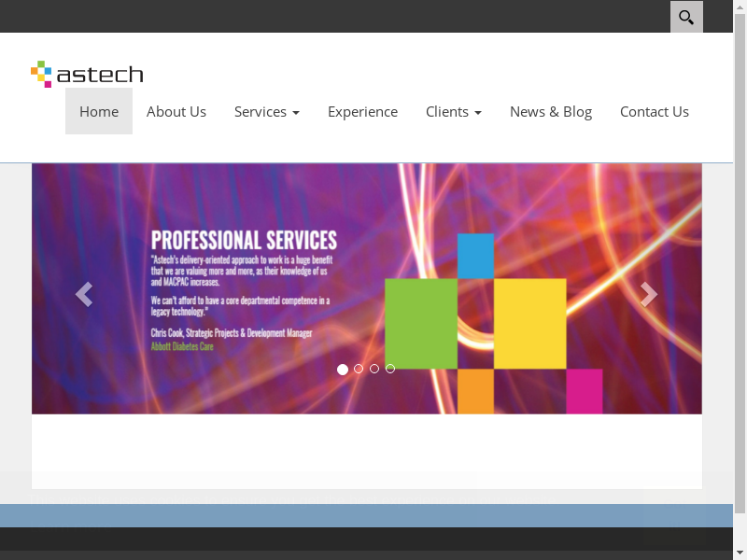747x560 pixels.
Task: Navigate to the Experience page
Action: pos(362,112)
